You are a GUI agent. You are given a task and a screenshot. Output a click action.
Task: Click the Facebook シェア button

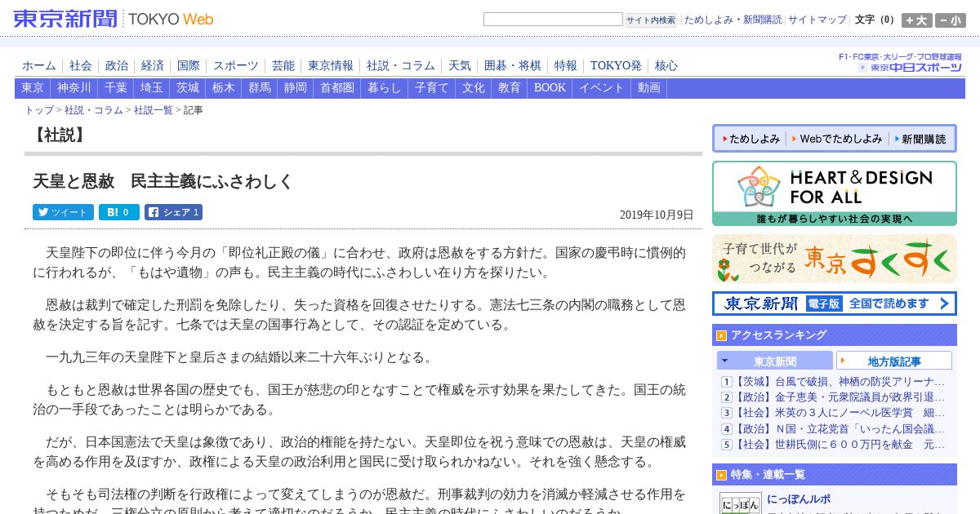[173, 212]
